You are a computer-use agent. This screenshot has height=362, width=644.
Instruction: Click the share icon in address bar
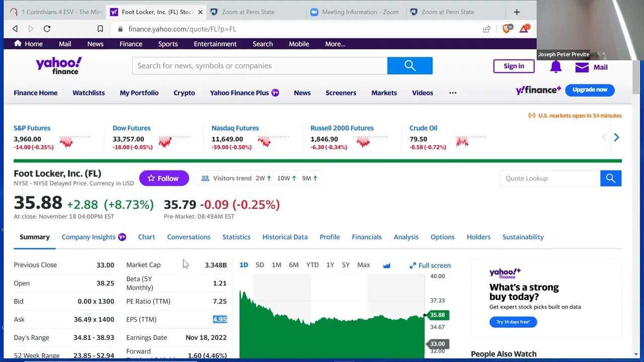(487, 29)
